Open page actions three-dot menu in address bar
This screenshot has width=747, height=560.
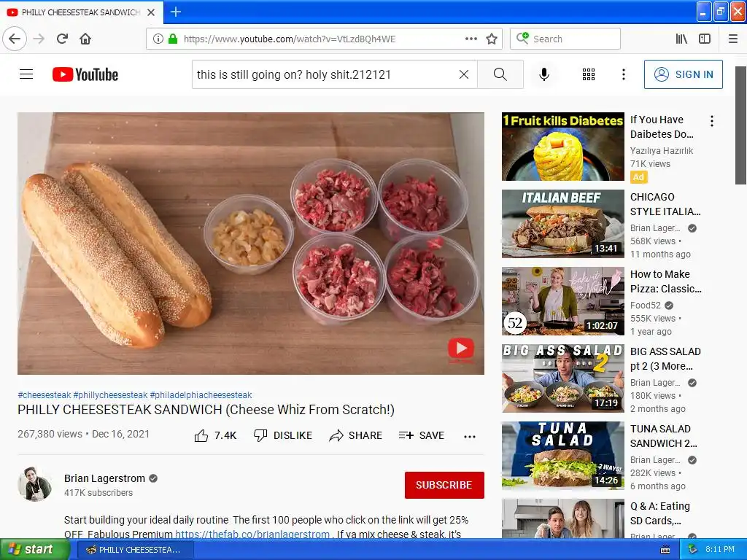tap(471, 39)
